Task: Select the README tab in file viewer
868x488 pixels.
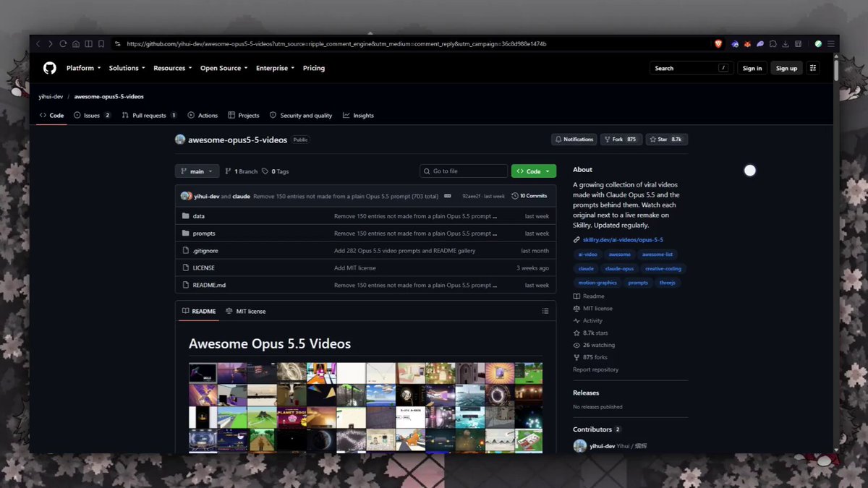Action: 199,312
